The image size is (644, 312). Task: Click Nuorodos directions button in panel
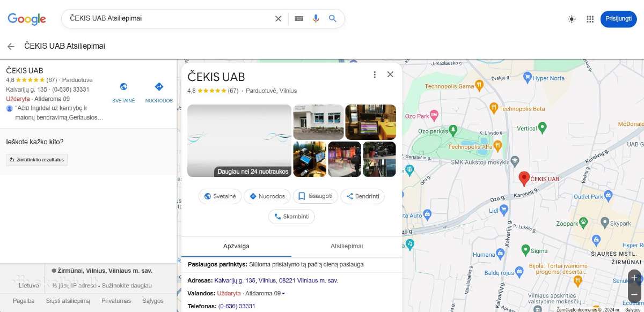pyautogui.click(x=267, y=196)
